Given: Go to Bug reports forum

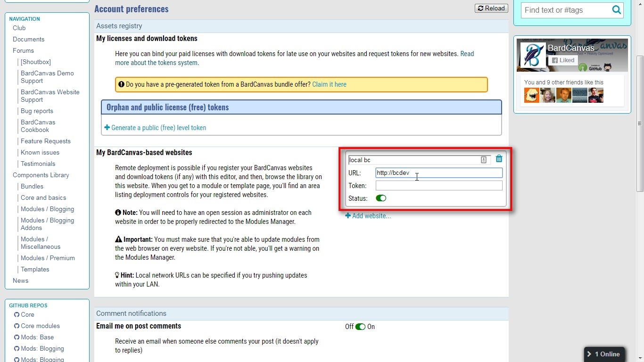Looking at the screenshot, I should (37, 111).
